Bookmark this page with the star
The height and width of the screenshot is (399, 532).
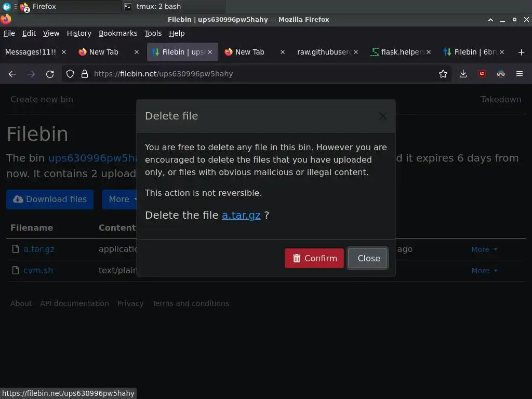click(443, 74)
